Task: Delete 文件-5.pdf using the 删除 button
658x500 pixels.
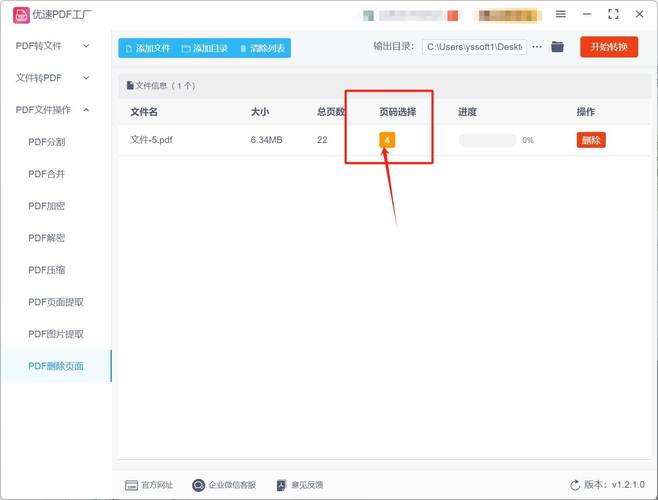Action: click(590, 140)
